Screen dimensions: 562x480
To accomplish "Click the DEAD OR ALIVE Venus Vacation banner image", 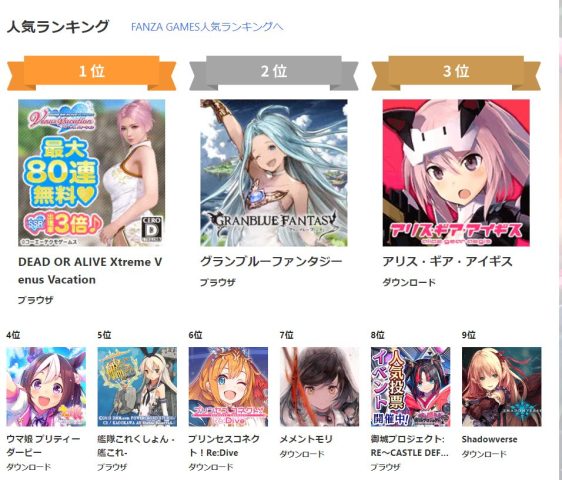I will point(92,173).
